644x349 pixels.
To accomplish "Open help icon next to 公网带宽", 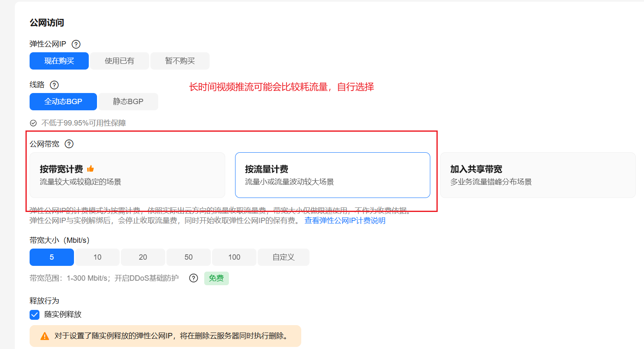I will tap(69, 144).
